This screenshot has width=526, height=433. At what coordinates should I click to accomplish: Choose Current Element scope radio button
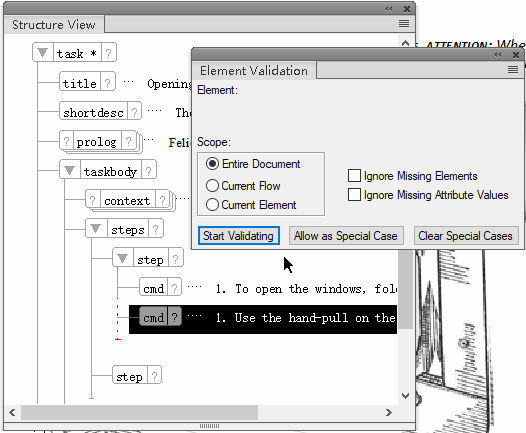(212, 205)
